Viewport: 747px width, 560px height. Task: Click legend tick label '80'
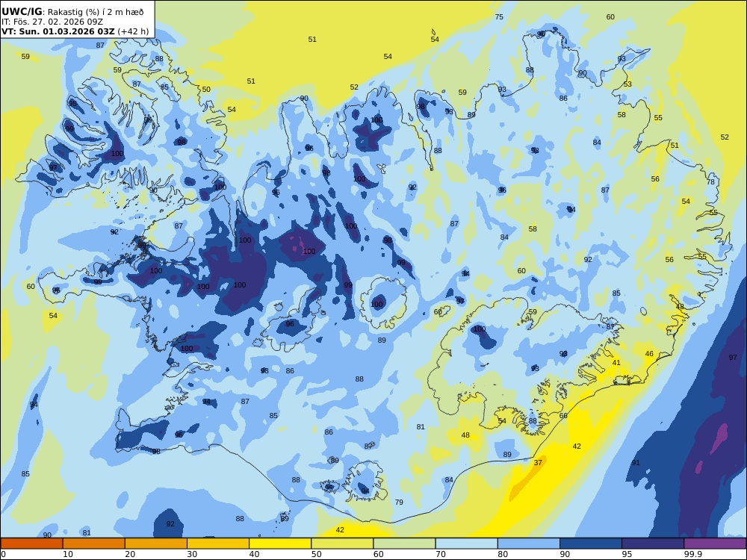[503, 554]
